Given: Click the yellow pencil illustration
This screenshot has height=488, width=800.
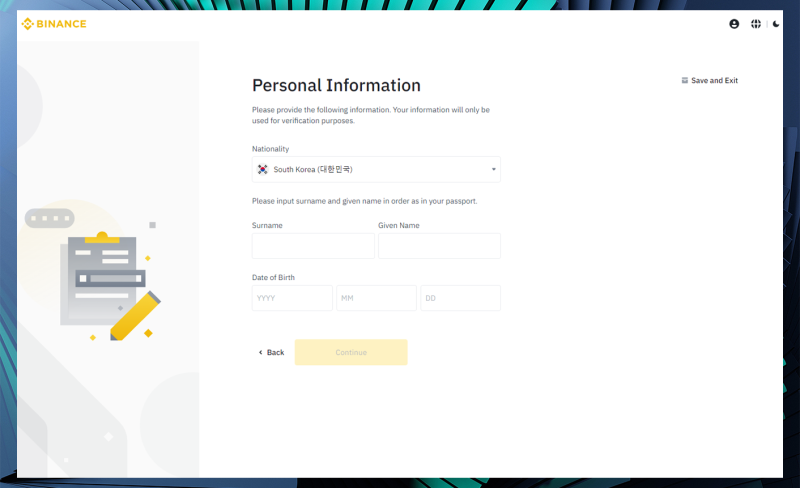Looking at the screenshot, I should (135, 316).
